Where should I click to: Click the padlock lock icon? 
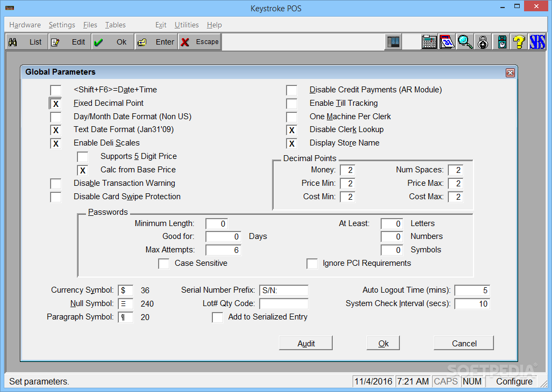tap(483, 42)
